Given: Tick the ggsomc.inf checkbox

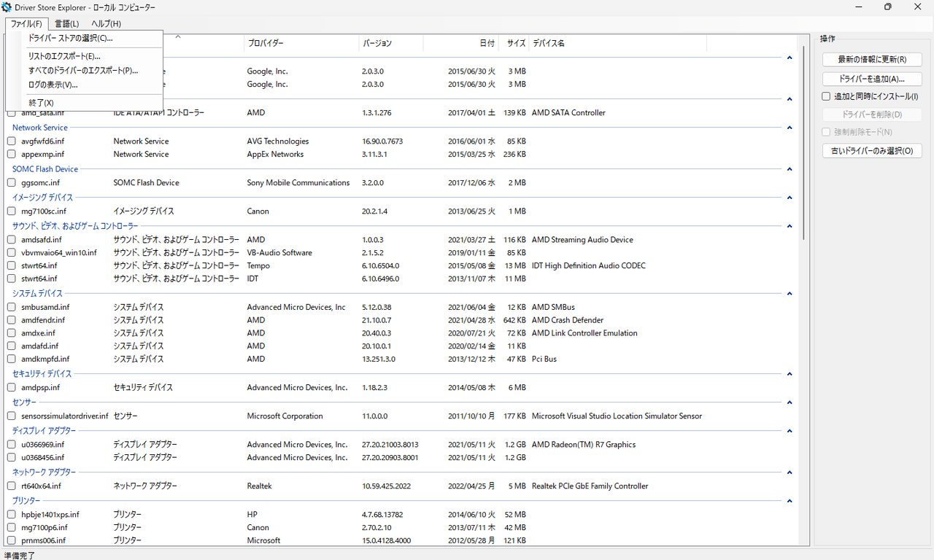Looking at the screenshot, I should (12, 183).
